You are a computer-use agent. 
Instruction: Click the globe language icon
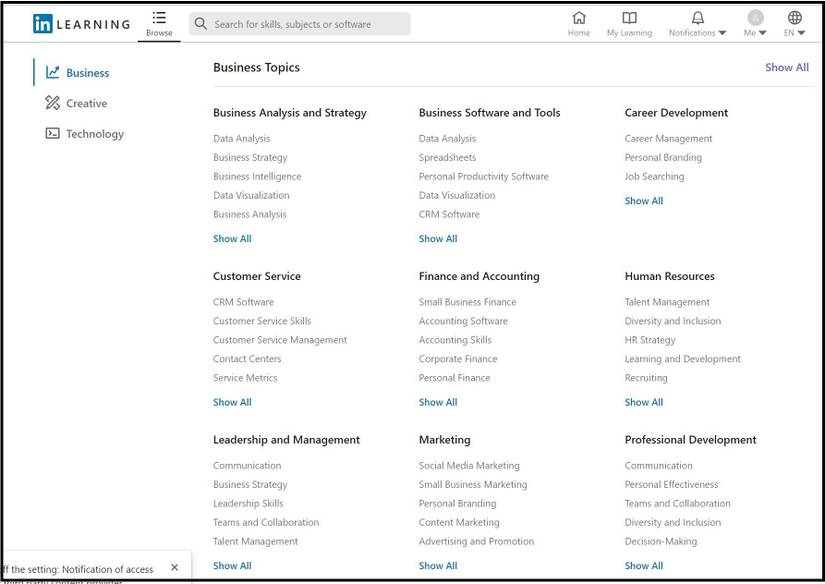pyautogui.click(x=794, y=17)
